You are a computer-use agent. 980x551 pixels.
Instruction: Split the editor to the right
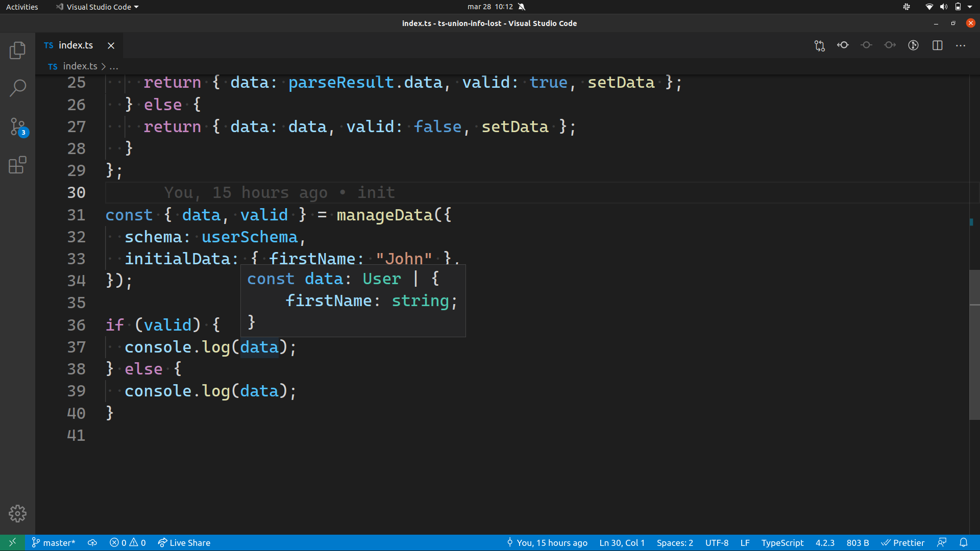(937, 45)
